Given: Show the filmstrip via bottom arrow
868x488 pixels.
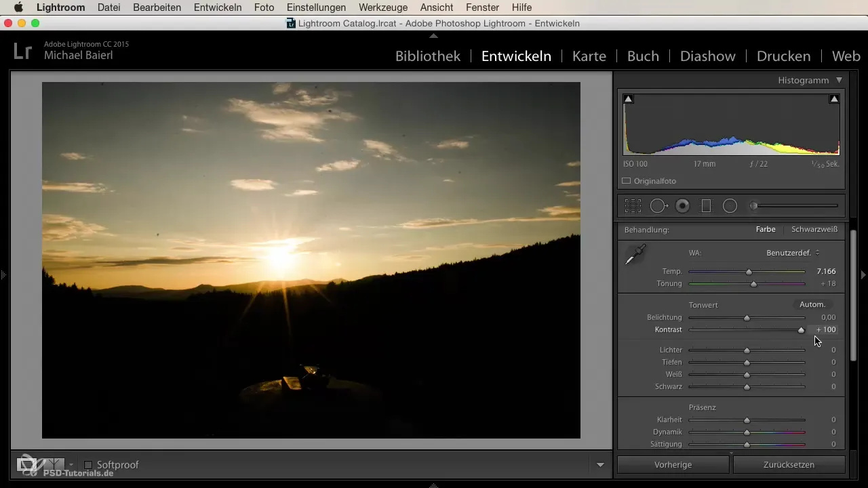Looking at the screenshot, I should coord(434,485).
